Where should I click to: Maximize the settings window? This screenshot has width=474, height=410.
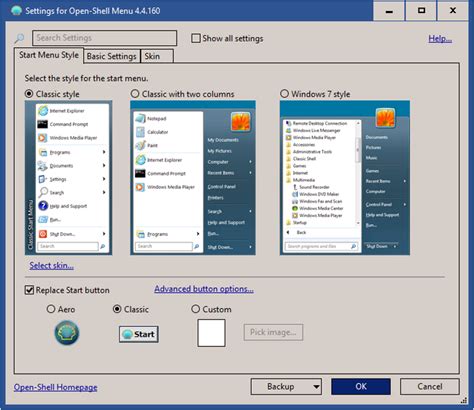point(421,11)
